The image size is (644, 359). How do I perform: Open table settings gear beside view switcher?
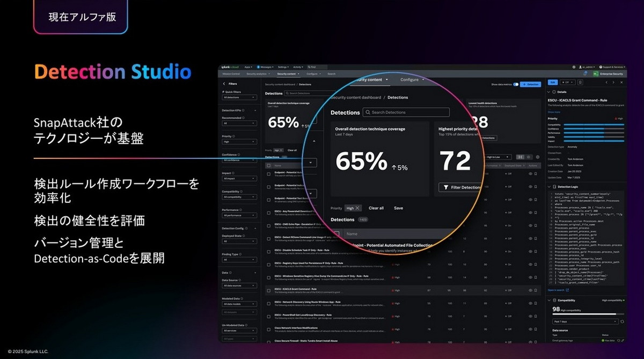click(537, 157)
